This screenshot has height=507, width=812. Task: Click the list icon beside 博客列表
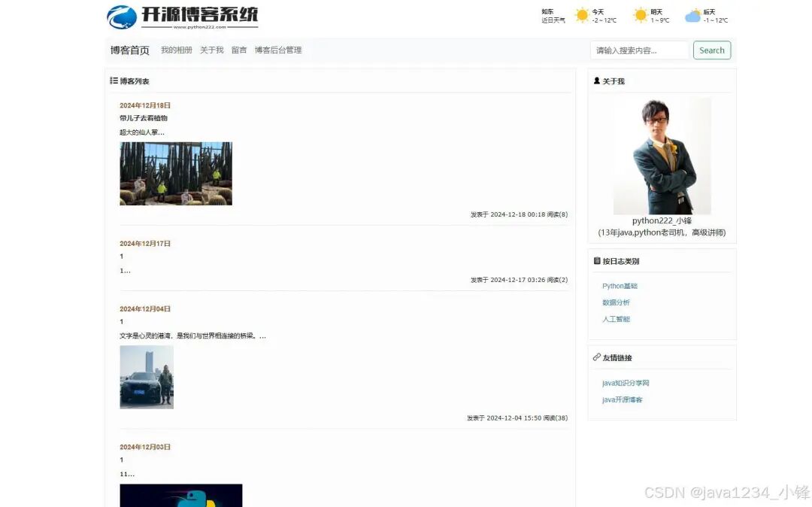tap(114, 80)
